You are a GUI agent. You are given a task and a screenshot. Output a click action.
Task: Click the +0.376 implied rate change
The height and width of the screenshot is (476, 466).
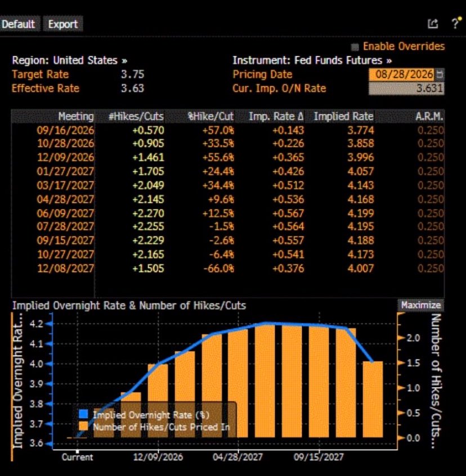[288, 268]
